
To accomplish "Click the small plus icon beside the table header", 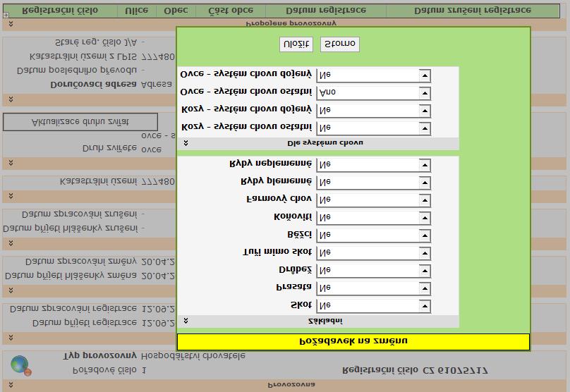I will pos(6,15).
